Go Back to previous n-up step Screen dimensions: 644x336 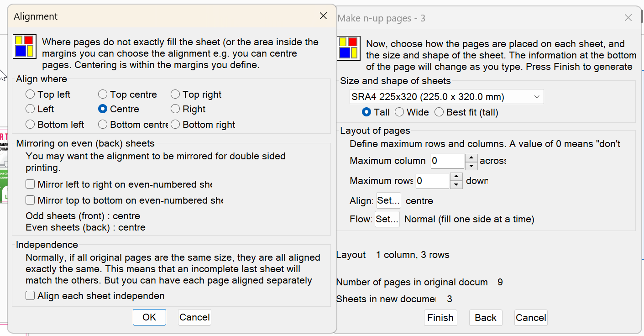(485, 318)
